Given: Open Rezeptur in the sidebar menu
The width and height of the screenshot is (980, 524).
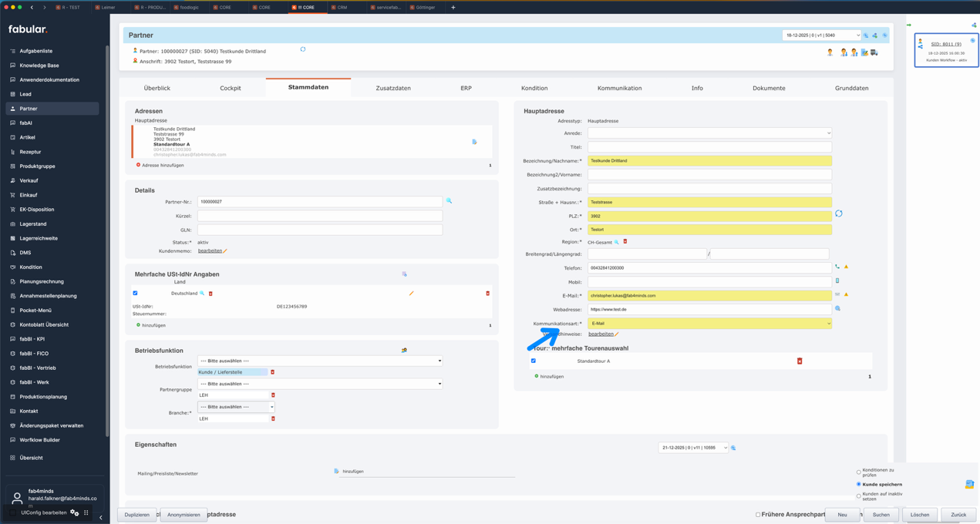Looking at the screenshot, I should coord(31,152).
